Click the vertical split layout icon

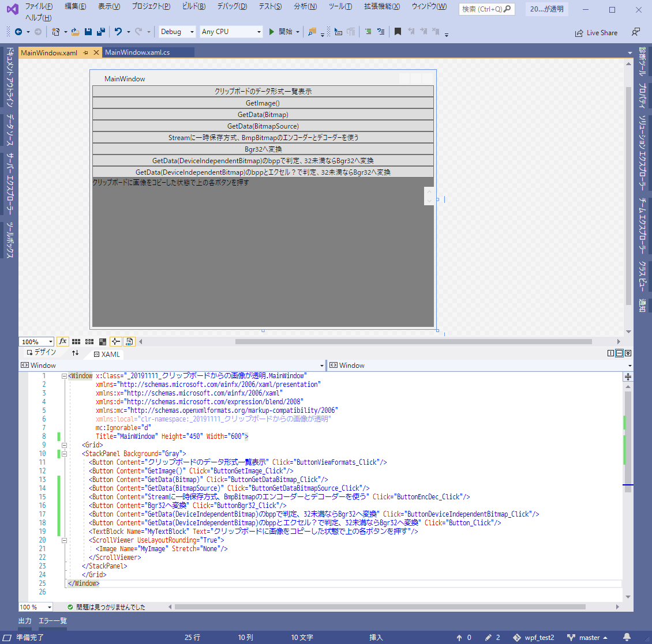610,353
